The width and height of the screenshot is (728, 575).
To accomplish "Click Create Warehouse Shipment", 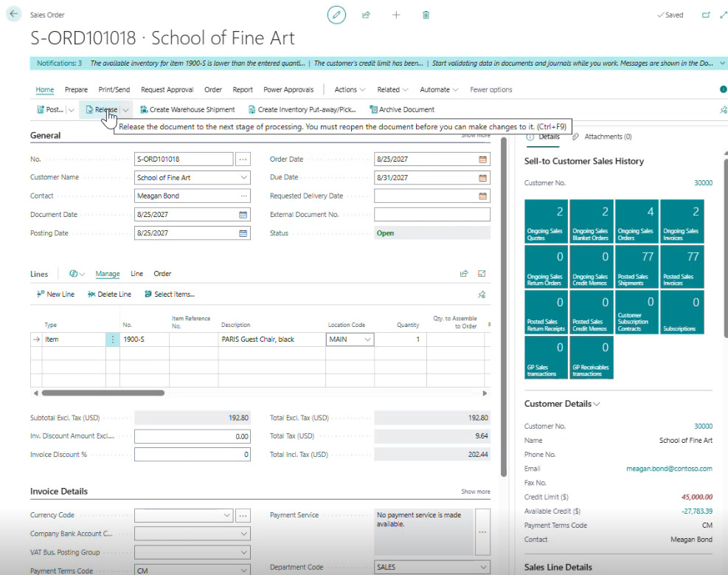I will [187, 110].
